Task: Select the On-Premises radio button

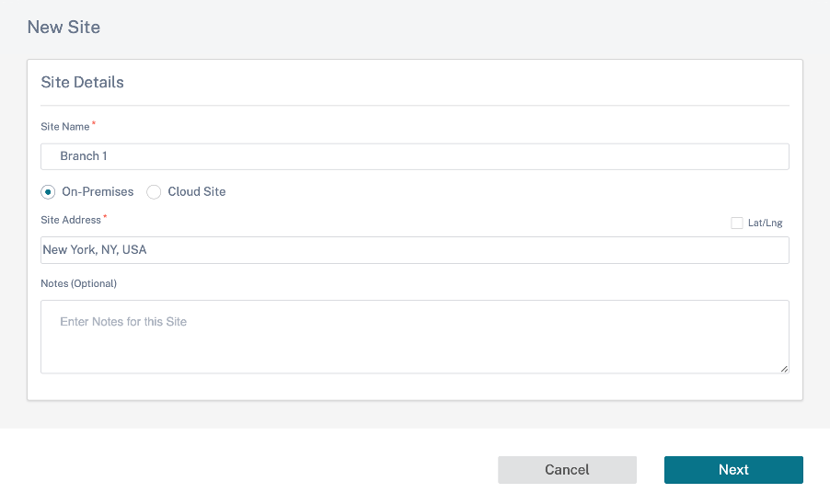Action: (48, 192)
